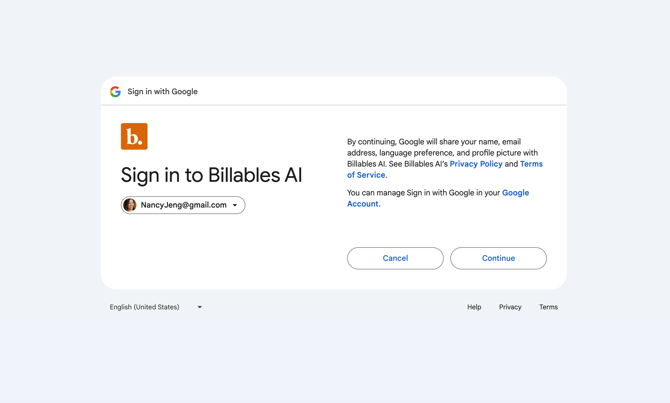
Task: Click the Google logo icon
Action: coord(115,92)
